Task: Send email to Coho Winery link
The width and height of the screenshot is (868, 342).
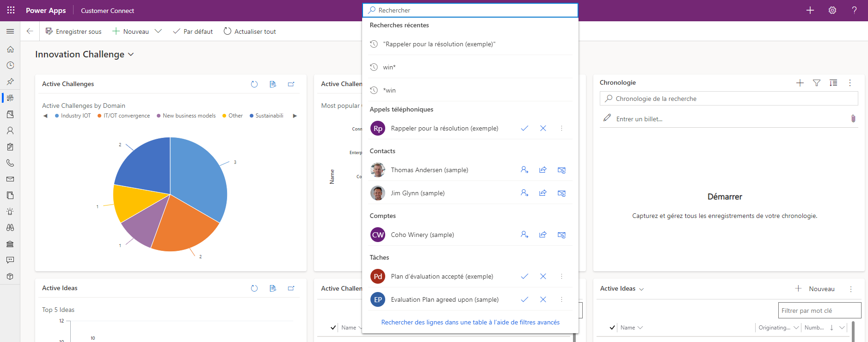Action: tap(561, 235)
